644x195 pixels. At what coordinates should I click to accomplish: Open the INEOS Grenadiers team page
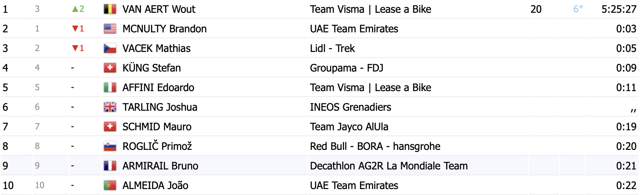[351, 107]
